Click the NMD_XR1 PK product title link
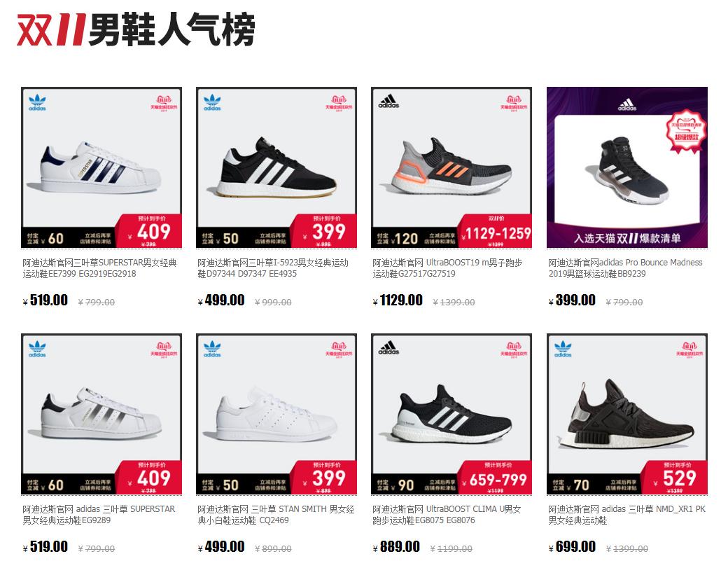Viewport: 728px width, 575px height. pos(626,515)
